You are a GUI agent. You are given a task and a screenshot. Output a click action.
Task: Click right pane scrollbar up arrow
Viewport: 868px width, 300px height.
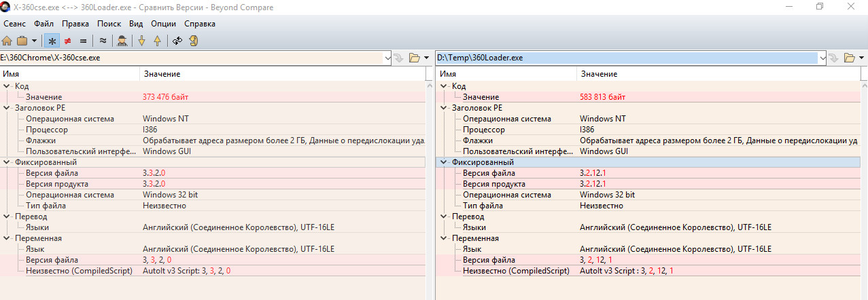tap(863, 86)
